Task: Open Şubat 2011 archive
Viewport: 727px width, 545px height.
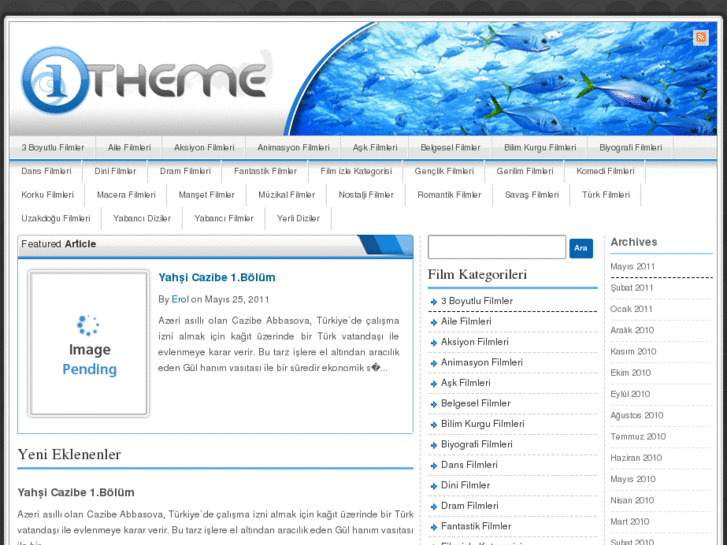Action: [631, 288]
